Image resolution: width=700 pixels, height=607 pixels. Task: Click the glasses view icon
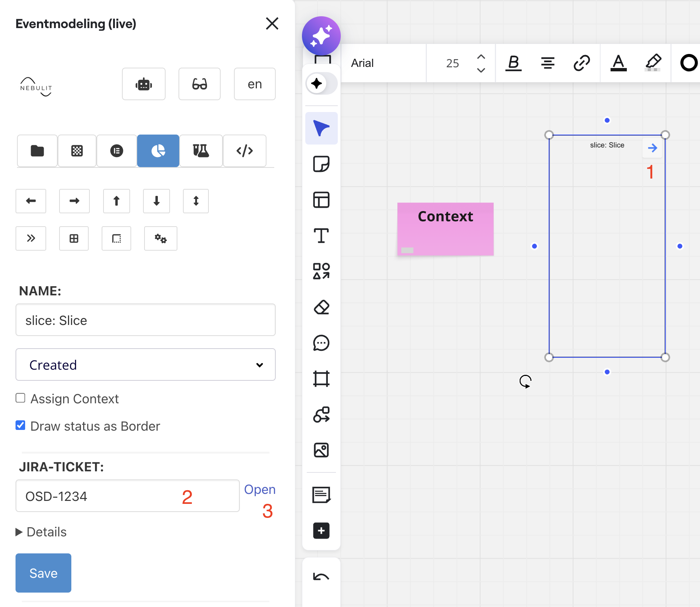(200, 84)
